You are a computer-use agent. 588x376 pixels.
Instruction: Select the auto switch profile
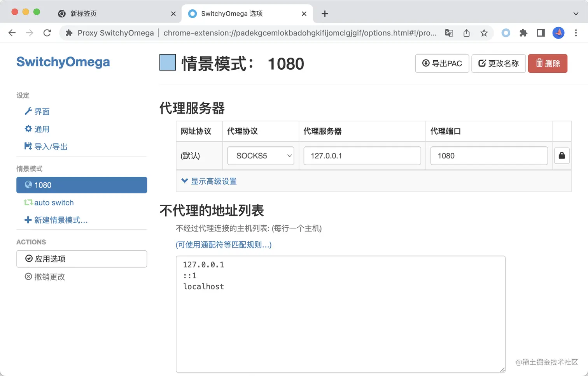tap(49, 202)
